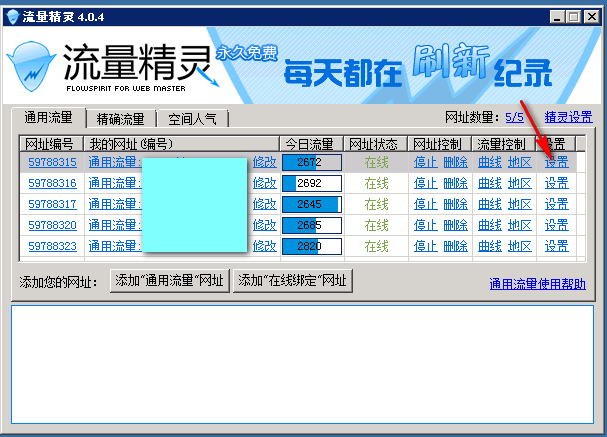Open the 5/5 网址数量 link

click(x=514, y=117)
